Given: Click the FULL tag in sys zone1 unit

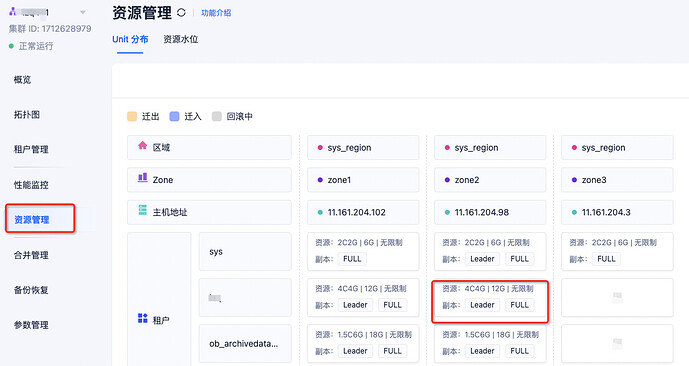Looking at the screenshot, I should (x=352, y=259).
